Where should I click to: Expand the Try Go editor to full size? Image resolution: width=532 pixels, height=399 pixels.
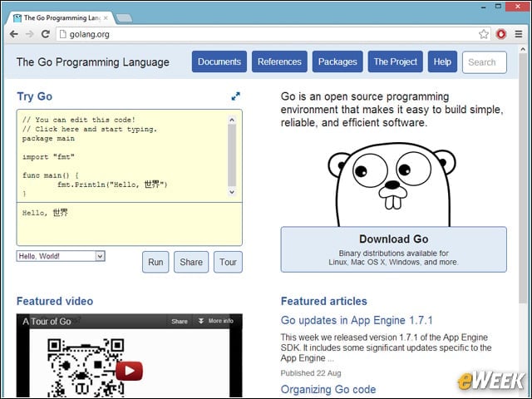pos(235,96)
